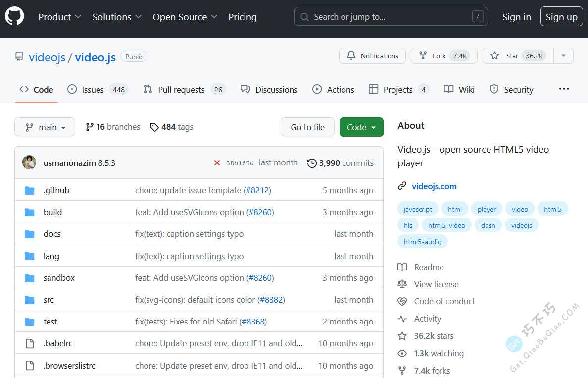Open the three-dot more tabs menu

pyautogui.click(x=564, y=89)
